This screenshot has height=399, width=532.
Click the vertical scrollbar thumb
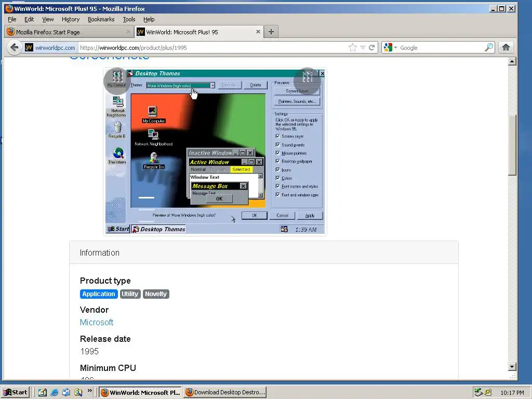pos(512,145)
